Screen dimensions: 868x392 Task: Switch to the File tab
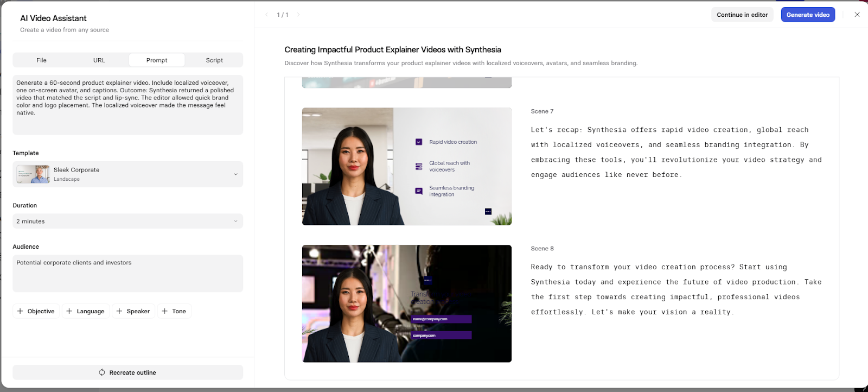42,60
